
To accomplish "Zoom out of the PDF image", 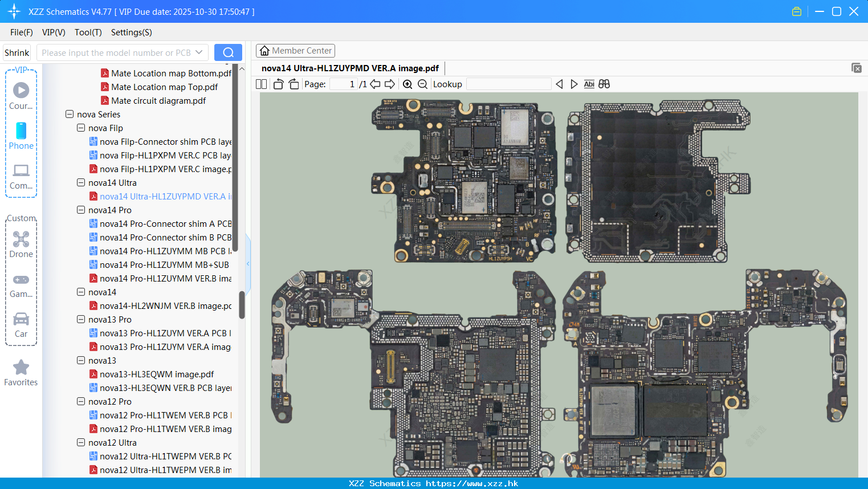I will (422, 84).
